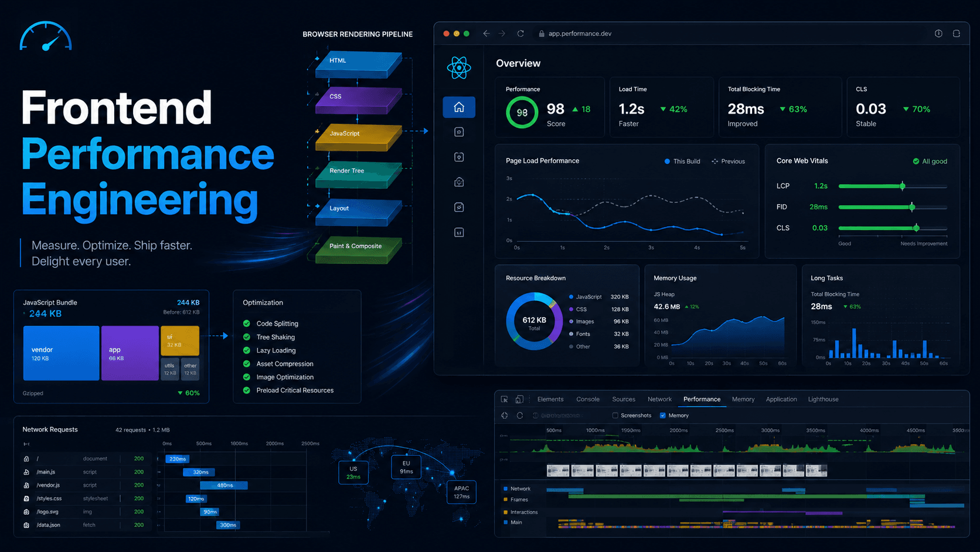The height and width of the screenshot is (552, 980).
Task: Toggle This Build legend in Page Load chart
Action: tap(682, 161)
